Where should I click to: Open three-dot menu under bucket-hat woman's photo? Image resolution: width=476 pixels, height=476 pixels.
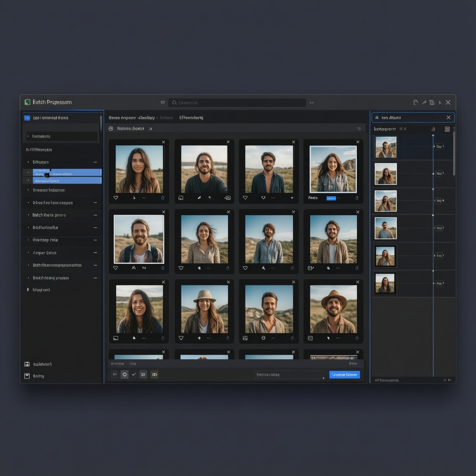[x=209, y=338]
